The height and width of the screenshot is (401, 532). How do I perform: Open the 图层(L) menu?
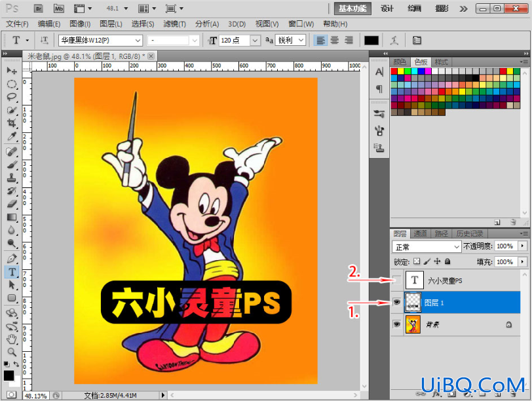tap(111, 24)
